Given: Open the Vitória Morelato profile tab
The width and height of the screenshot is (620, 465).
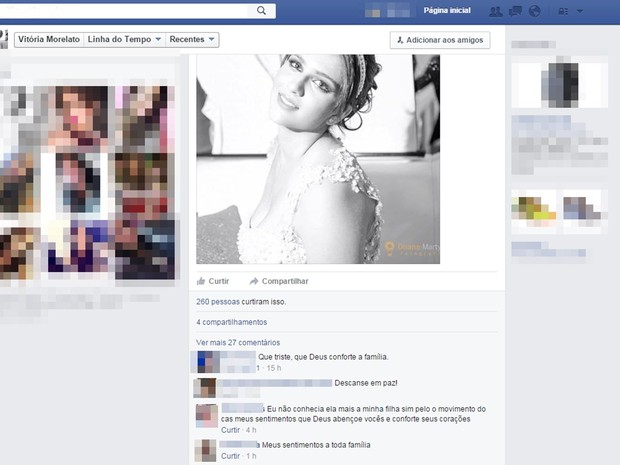Looking at the screenshot, I should point(48,40).
